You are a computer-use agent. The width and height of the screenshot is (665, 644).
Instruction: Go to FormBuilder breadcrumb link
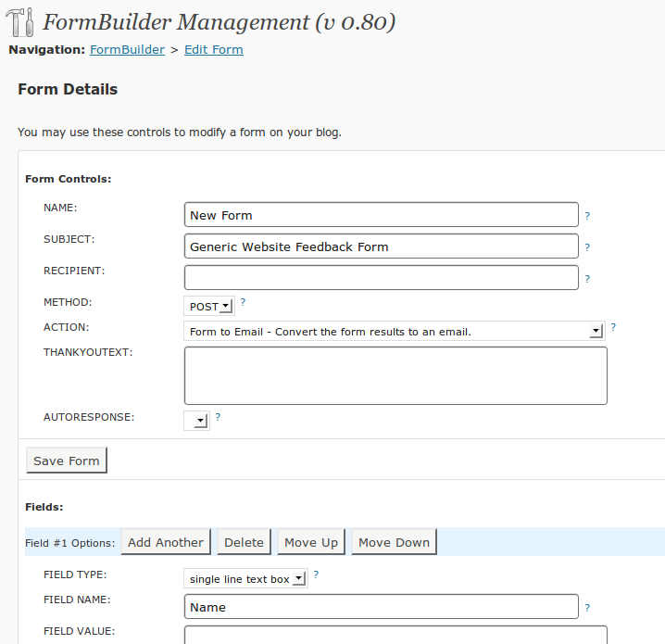(127, 50)
